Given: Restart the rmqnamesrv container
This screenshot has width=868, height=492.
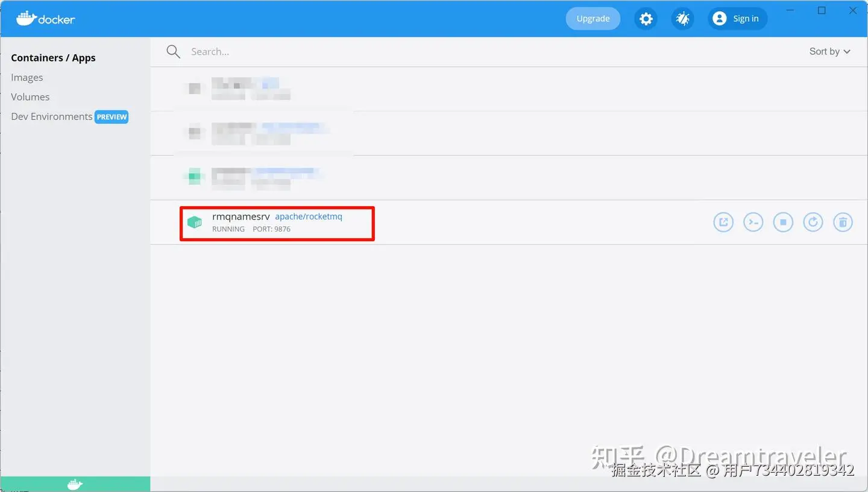Looking at the screenshot, I should click(x=813, y=222).
